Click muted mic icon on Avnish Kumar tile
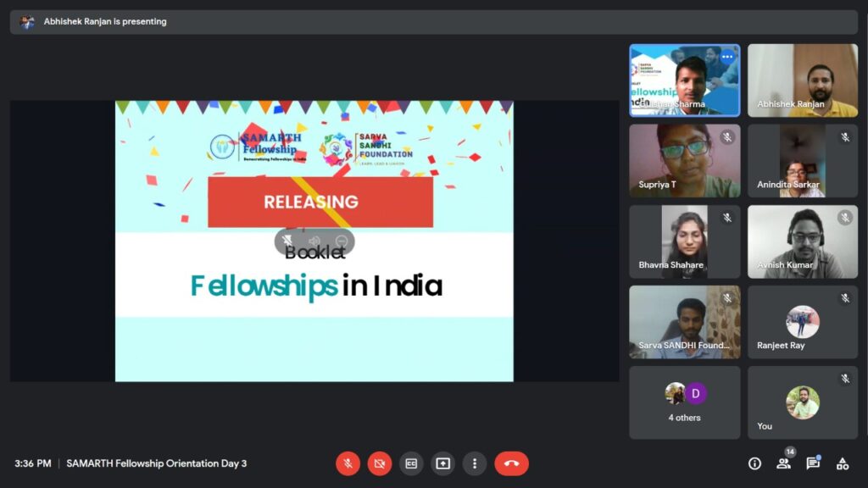 point(845,218)
